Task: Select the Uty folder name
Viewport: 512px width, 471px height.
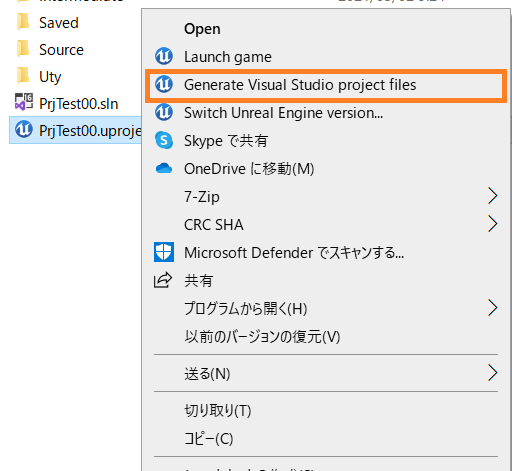Action: (x=50, y=77)
